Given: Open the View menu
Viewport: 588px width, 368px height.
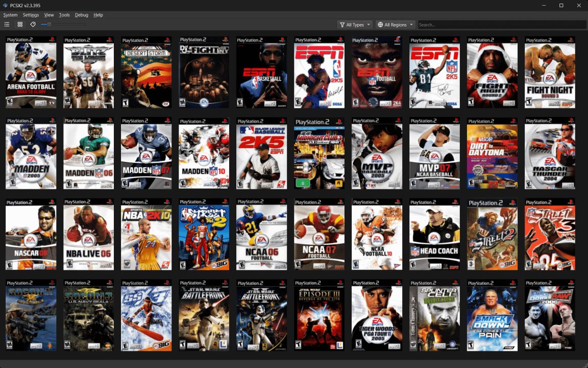Looking at the screenshot, I should (x=49, y=15).
